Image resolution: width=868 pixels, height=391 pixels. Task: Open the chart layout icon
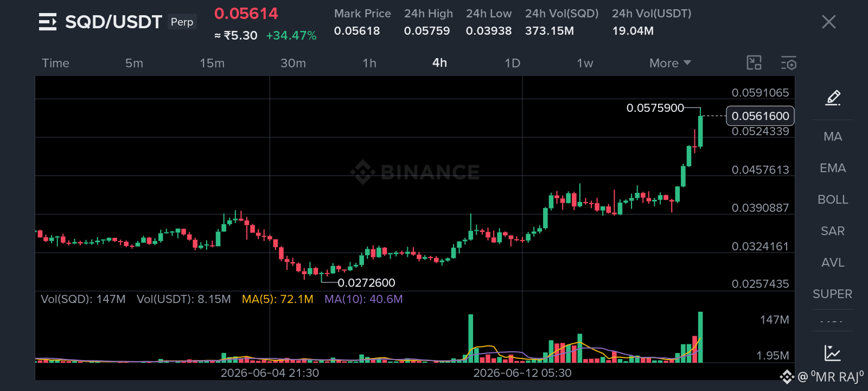pos(754,63)
